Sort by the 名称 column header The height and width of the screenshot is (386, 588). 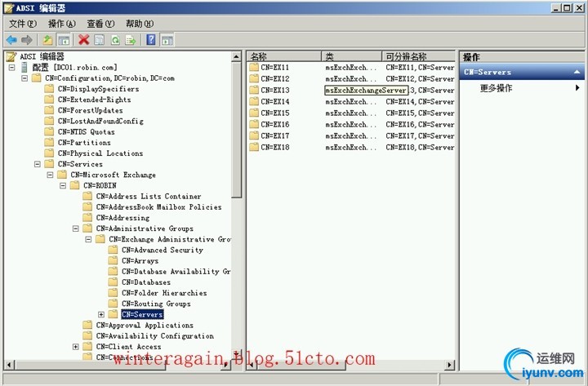284,56
